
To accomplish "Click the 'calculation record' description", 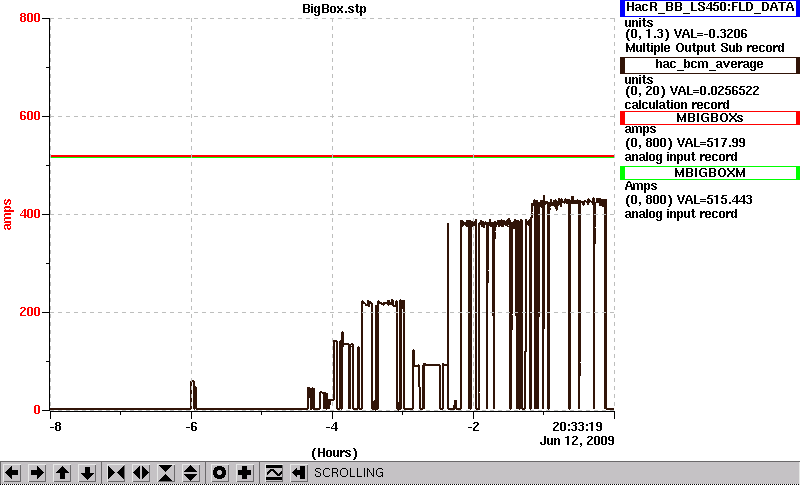I will click(x=677, y=105).
